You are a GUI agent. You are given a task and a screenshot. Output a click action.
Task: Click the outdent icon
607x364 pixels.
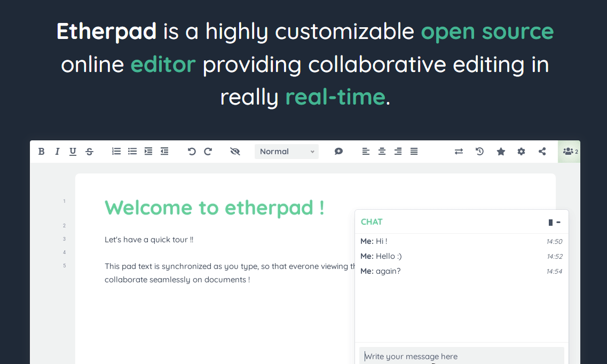164,152
